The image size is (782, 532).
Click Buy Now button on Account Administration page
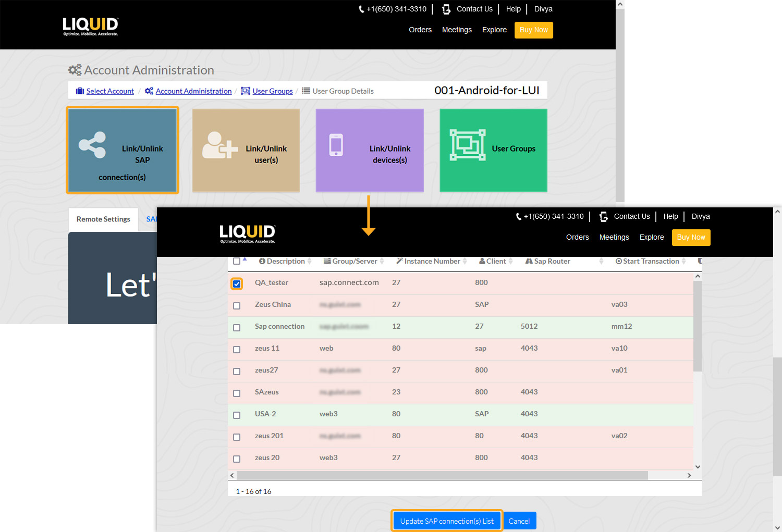534,30
